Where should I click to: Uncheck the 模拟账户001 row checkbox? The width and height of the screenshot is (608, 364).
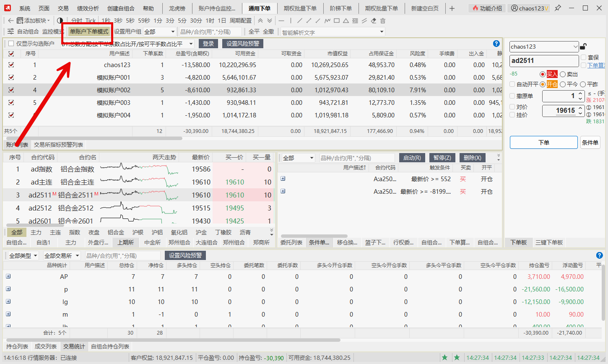tap(11, 77)
